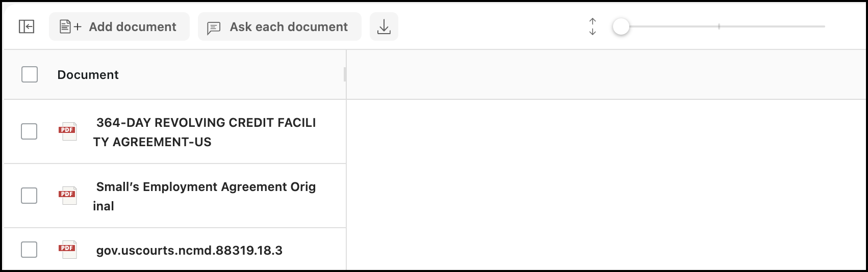Image resolution: width=868 pixels, height=272 pixels.
Task: Click the row height slider handle
Action: [x=621, y=26]
